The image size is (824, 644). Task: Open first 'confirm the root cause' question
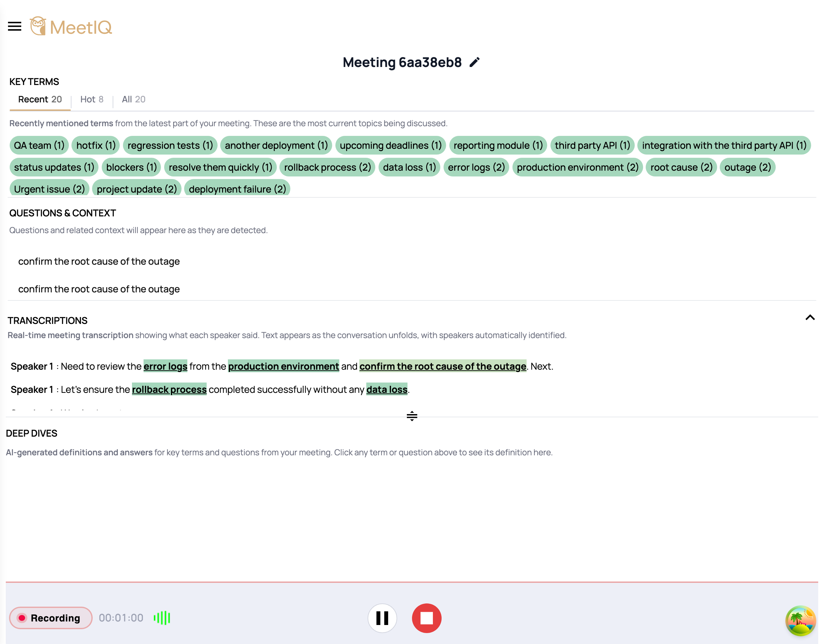pos(99,261)
